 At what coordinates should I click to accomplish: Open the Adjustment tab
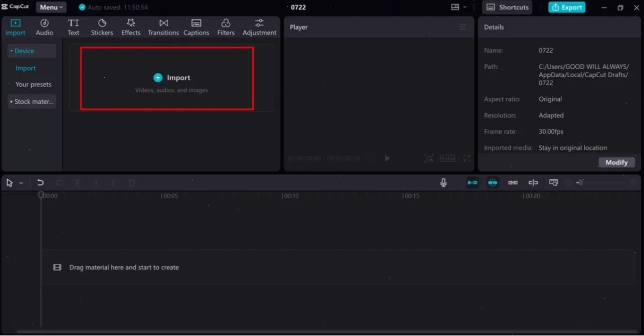[259, 27]
